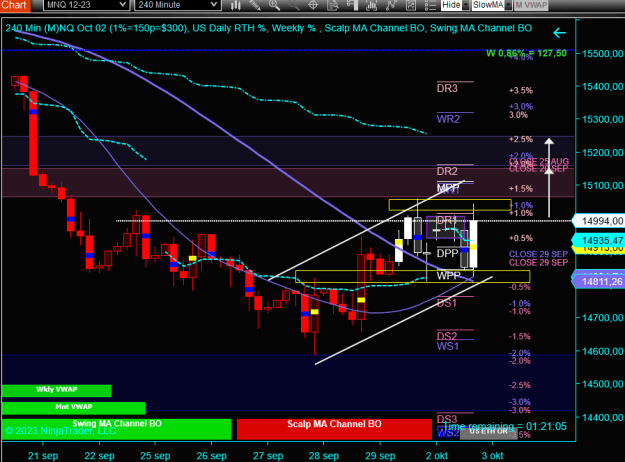Screen dimensions: 625x462
Task: Click the 14400,00 price axis label
Action: (x=602, y=417)
